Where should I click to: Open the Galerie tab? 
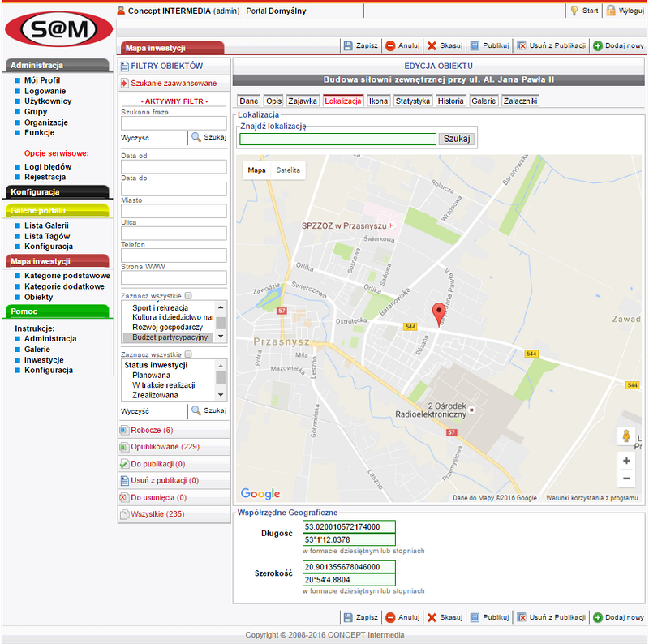[484, 101]
